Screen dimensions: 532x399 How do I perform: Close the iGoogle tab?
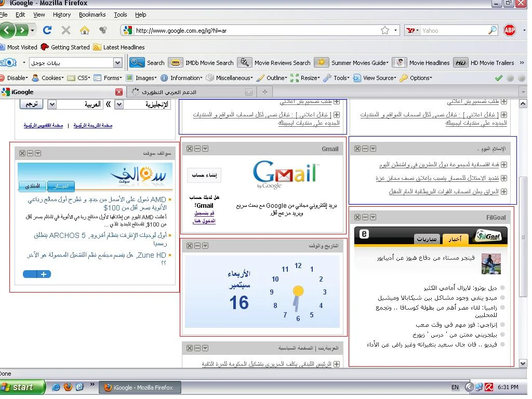click(x=119, y=92)
